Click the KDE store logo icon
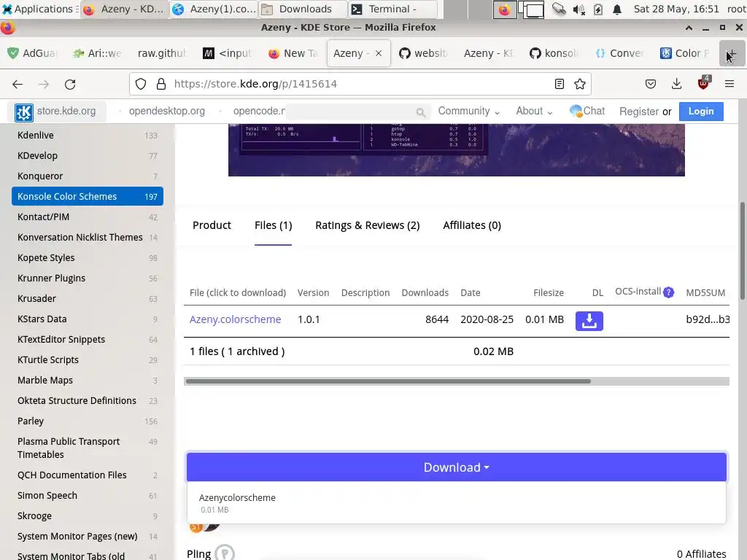This screenshot has width=747, height=560. (x=24, y=112)
